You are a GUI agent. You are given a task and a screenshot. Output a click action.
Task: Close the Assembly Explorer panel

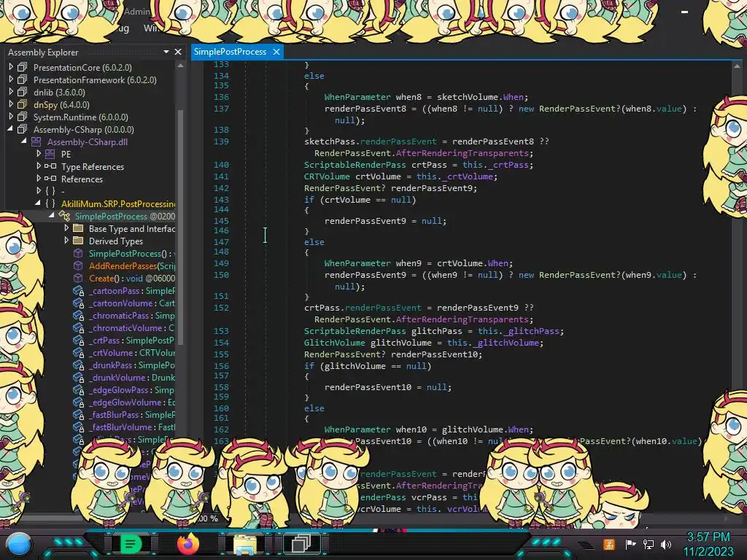tap(178, 52)
